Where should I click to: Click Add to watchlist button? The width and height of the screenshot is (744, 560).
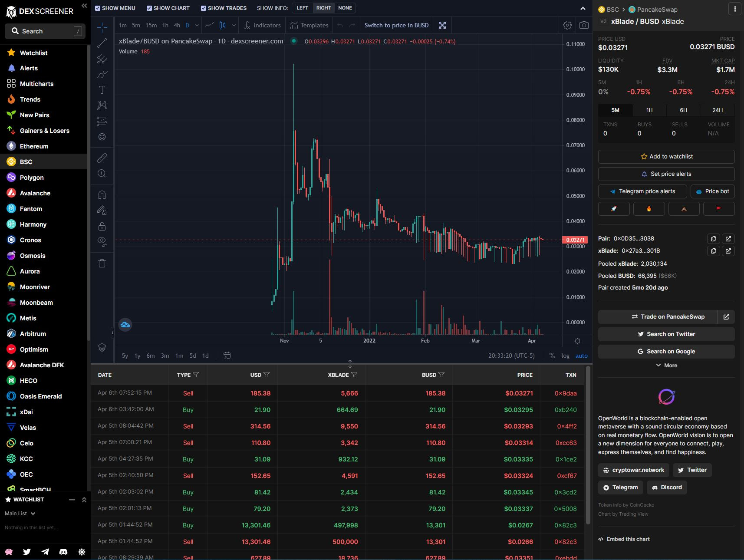click(666, 157)
